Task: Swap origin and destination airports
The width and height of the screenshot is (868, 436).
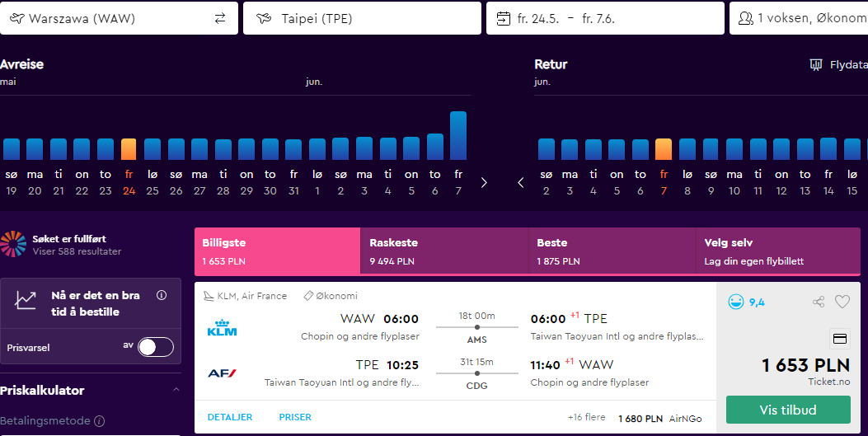Action: click(x=220, y=18)
